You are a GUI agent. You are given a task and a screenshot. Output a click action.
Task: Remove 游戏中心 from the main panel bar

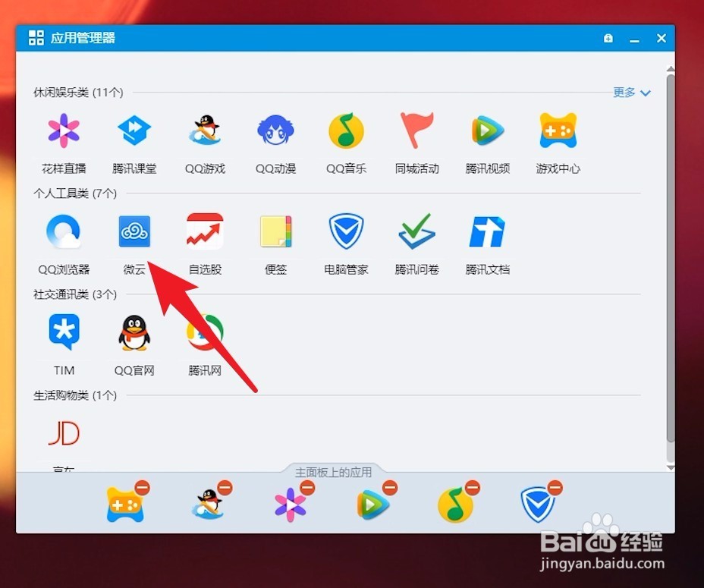(x=143, y=488)
